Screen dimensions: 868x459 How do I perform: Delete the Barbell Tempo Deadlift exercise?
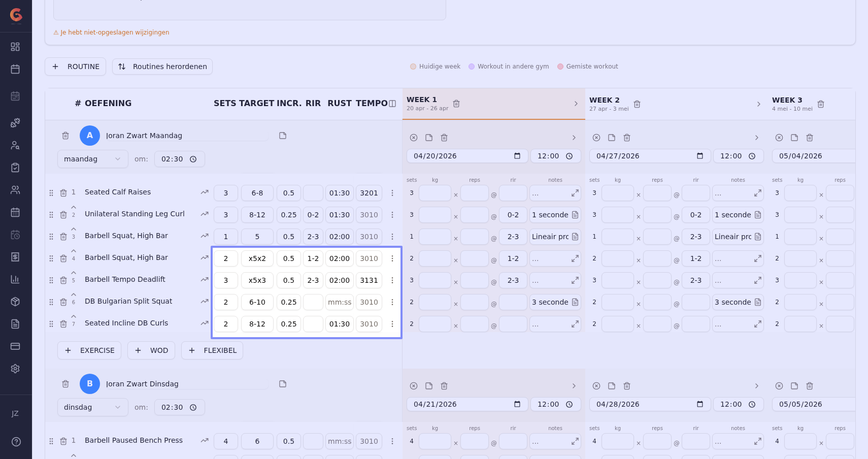(63, 280)
